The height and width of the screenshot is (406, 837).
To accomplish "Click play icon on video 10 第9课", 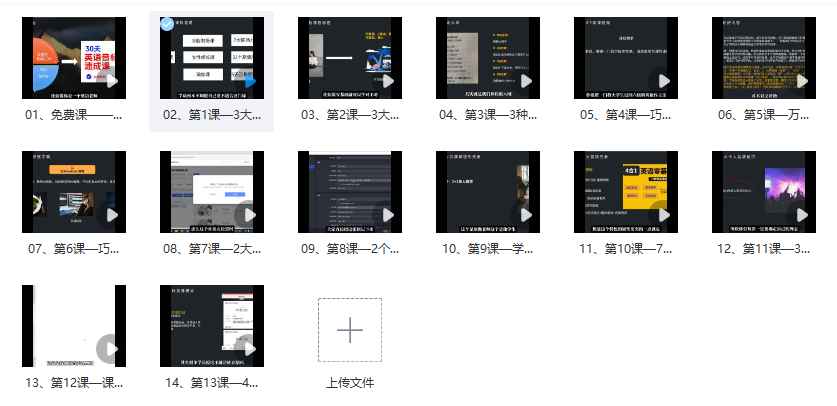I will (525, 214).
